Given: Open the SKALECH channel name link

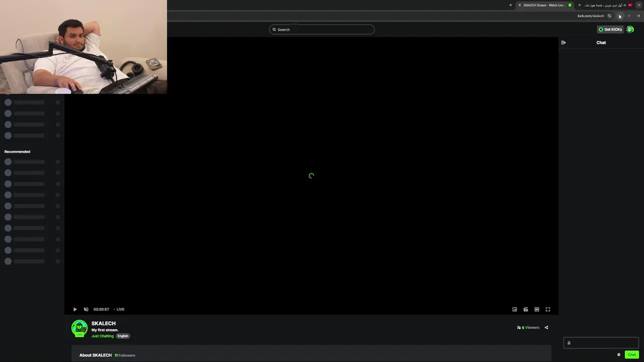Looking at the screenshot, I should pyautogui.click(x=104, y=323).
